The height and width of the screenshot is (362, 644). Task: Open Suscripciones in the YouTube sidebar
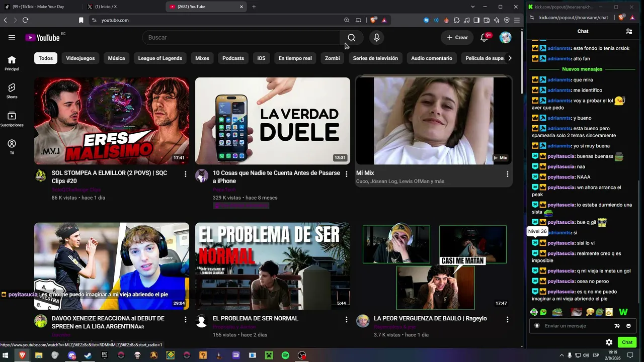click(x=12, y=119)
